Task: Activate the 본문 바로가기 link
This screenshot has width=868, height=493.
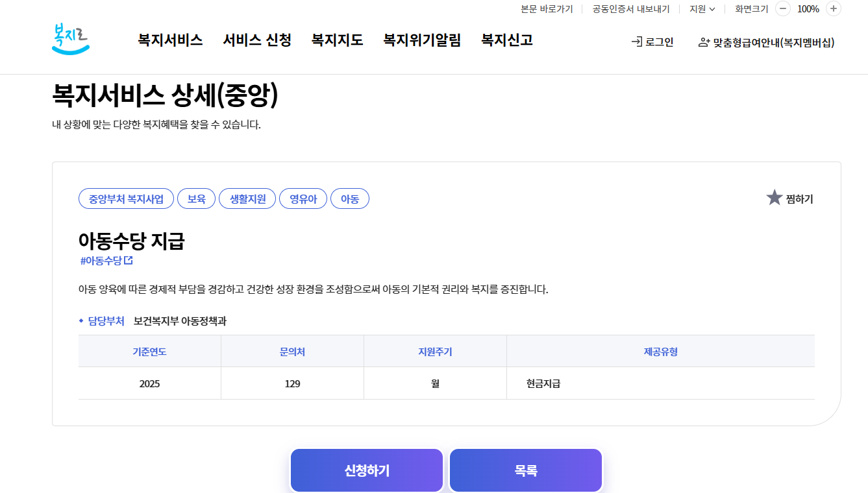Action: [x=547, y=8]
